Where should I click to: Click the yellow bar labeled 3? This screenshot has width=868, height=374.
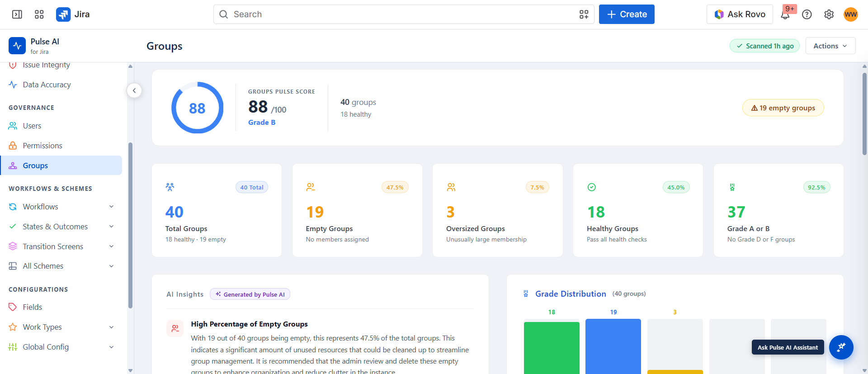click(675, 372)
